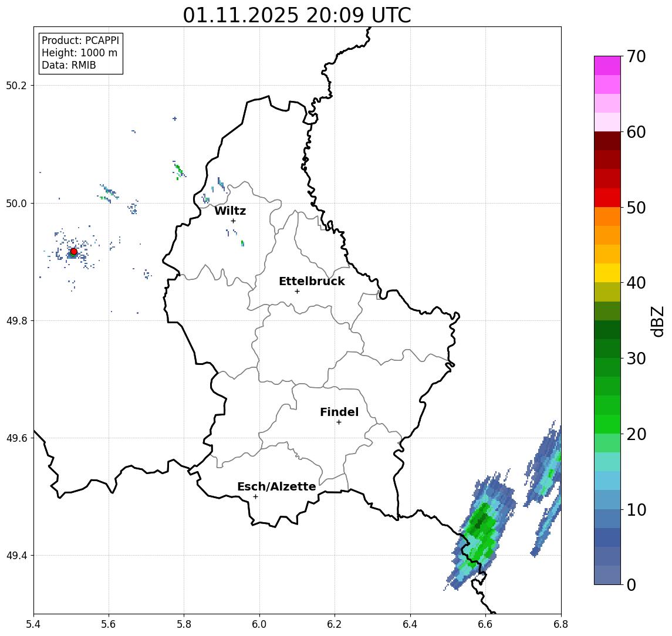Click the yellow band just above 40 dBZ
The width and height of the screenshot is (672, 636).
click(607, 273)
